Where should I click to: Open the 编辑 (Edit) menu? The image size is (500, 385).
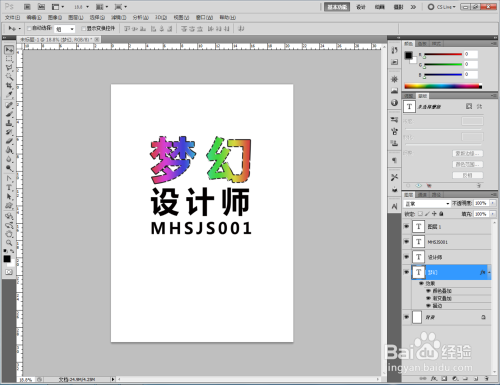[34, 18]
